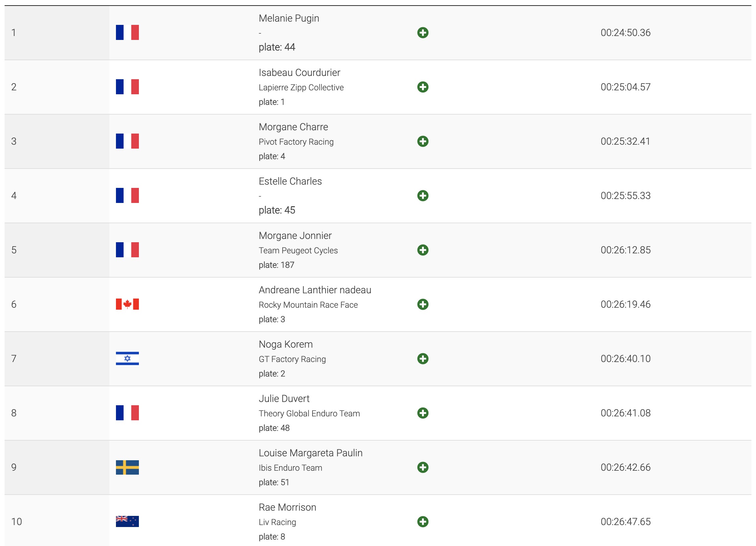Click rider name Noga Korem
The height and width of the screenshot is (546, 756).
[x=286, y=344]
